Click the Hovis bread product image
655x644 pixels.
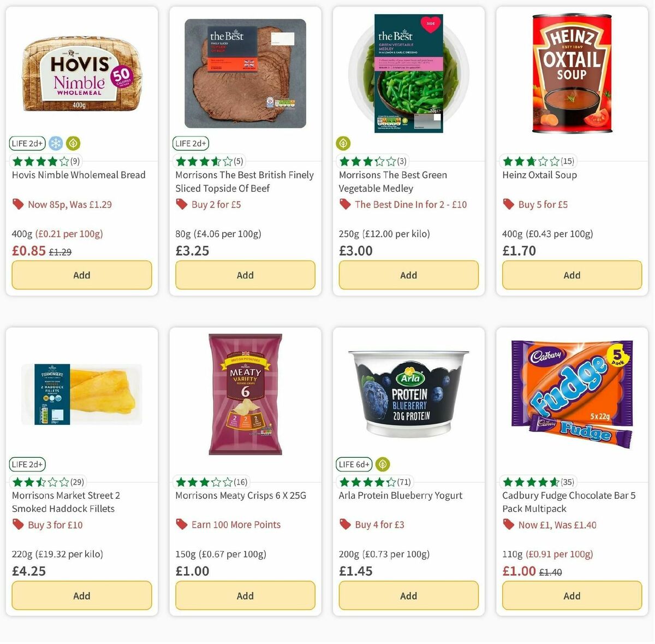(x=81, y=74)
